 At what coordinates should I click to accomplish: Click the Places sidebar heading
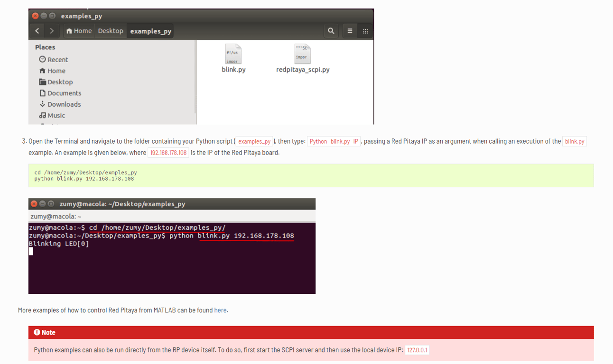pyautogui.click(x=45, y=47)
